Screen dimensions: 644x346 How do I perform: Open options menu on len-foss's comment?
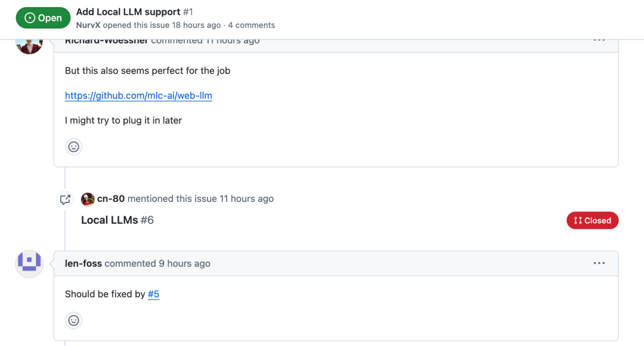tap(599, 263)
